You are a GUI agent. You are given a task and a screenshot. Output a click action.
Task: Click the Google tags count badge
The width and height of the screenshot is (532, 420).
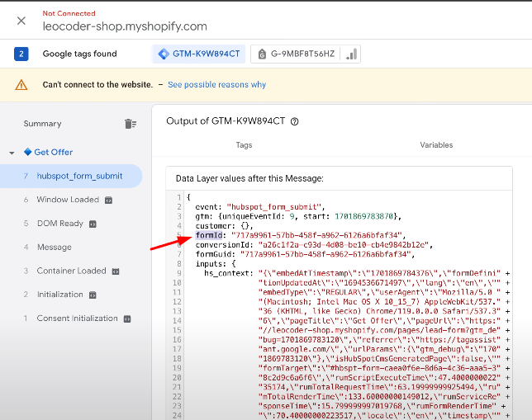click(x=21, y=54)
